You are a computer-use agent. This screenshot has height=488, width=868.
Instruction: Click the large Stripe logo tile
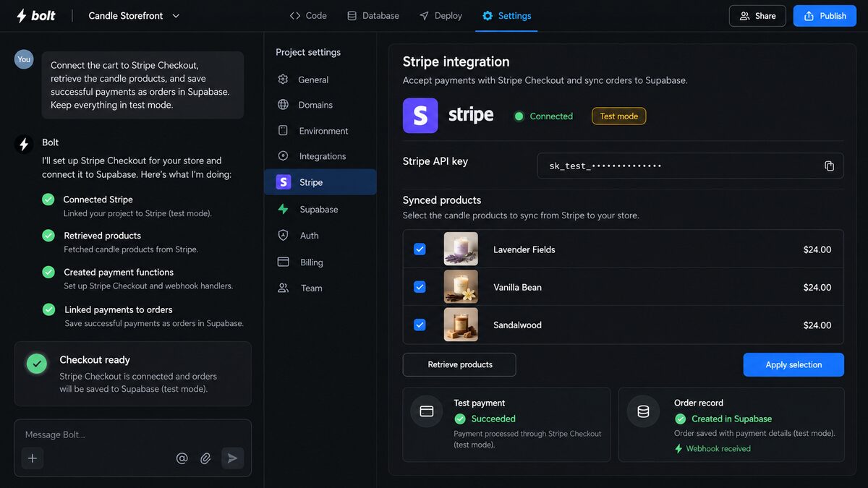pyautogui.click(x=420, y=116)
